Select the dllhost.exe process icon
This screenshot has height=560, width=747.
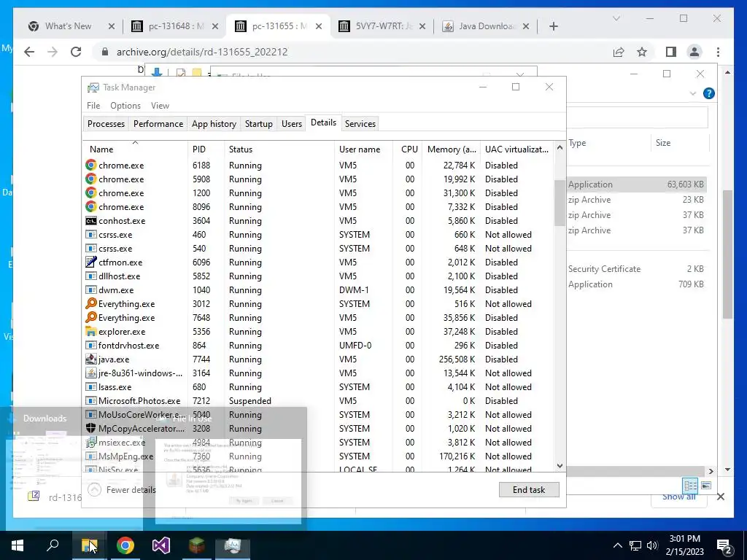(91, 276)
